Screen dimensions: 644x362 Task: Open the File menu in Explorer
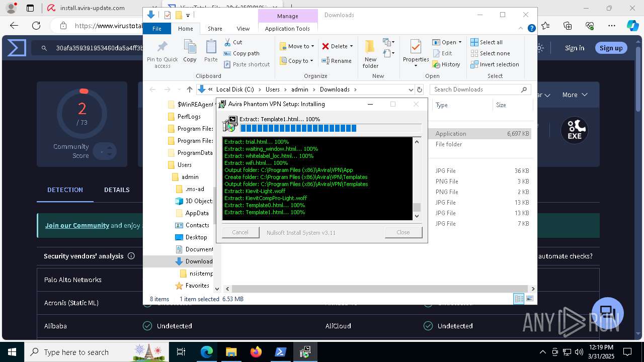[157, 29]
